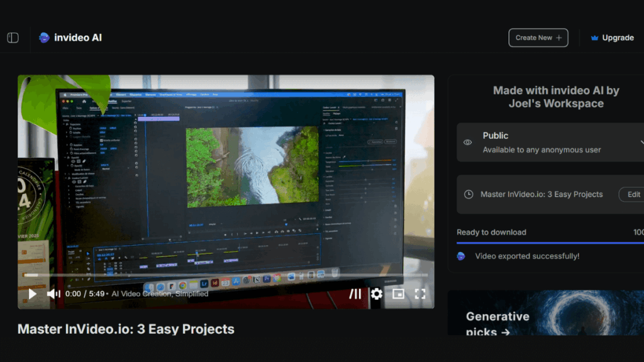644x362 pixels.
Task: Click the AI Video Creation, Simplified chapter label
Action: click(160, 294)
